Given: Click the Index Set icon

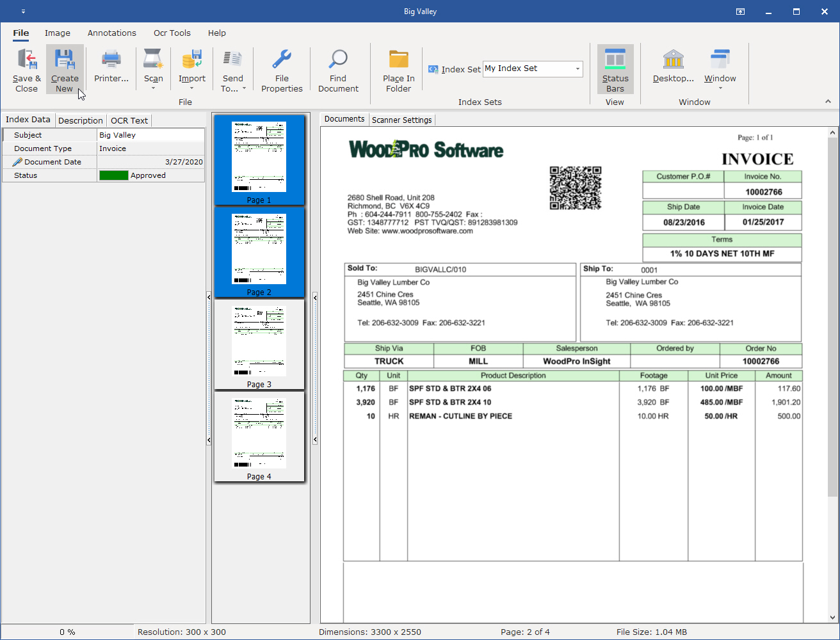Looking at the screenshot, I should tap(433, 69).
